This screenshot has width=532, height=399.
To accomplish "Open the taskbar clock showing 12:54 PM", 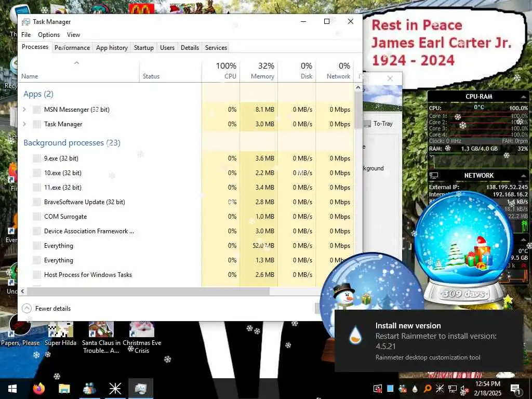I will click(x=487, y=389).
